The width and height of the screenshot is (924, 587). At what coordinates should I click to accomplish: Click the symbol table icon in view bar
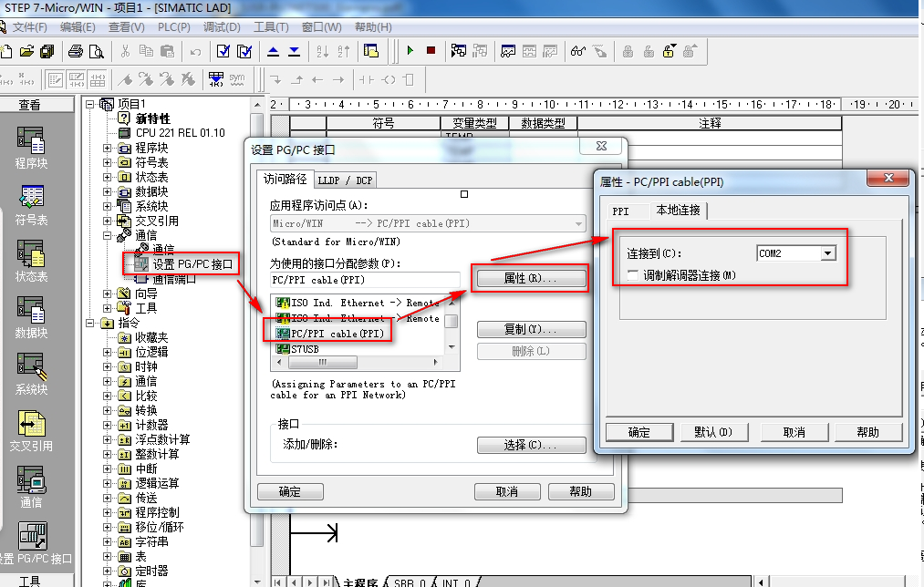pos(31,197)
